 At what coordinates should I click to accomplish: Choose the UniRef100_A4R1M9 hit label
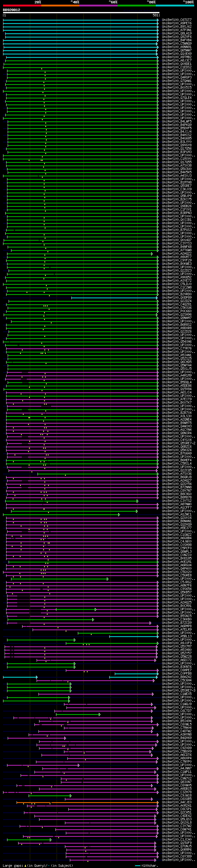pyautogui.click(x=176, y=375)
